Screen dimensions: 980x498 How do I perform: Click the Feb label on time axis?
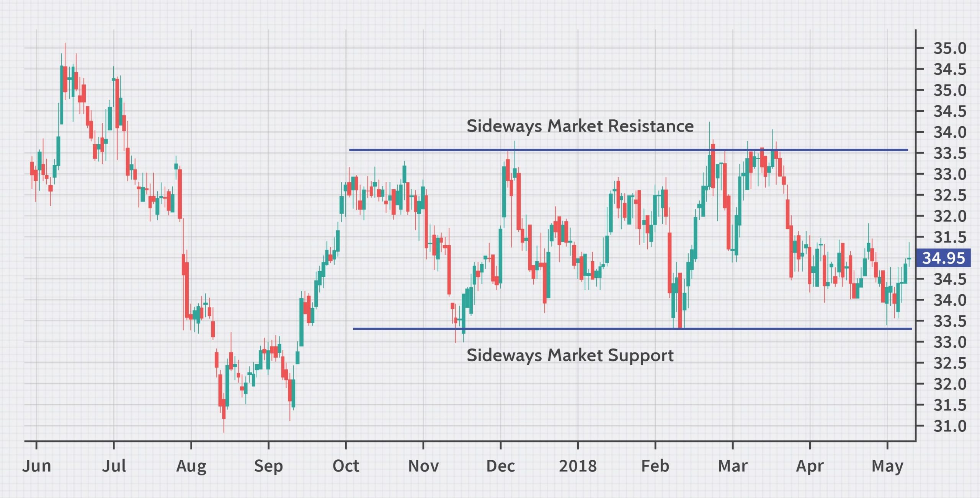[655, 466]
